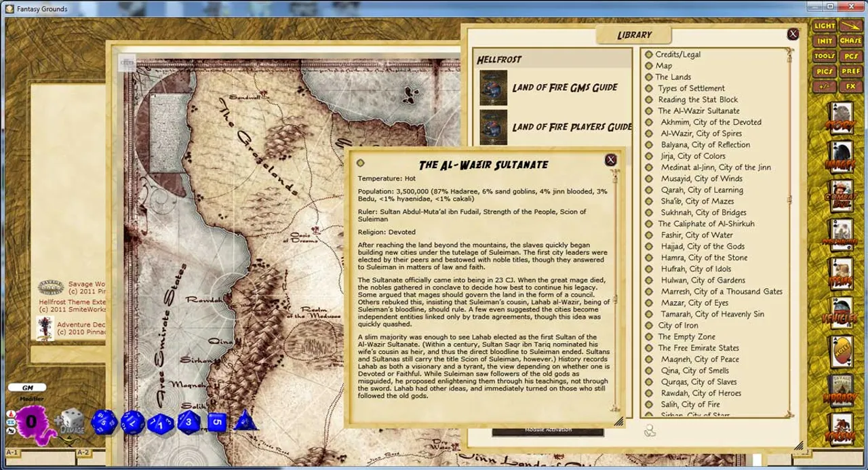
Task: Open Credits/Legal library entry
Action: [677, 54]
